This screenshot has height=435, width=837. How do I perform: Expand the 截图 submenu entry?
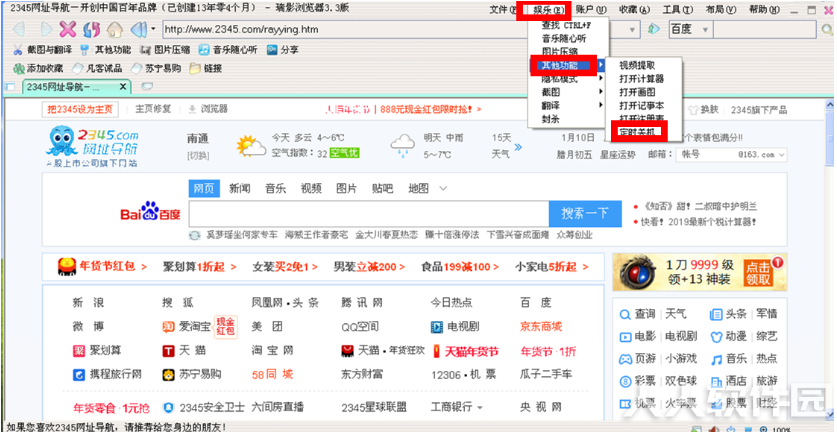tap(566, 92)
